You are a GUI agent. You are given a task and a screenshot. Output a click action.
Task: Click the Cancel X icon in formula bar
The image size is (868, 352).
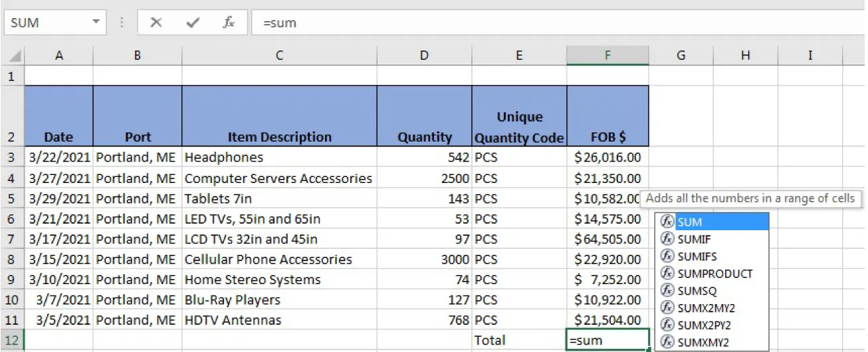click(156, 23)
